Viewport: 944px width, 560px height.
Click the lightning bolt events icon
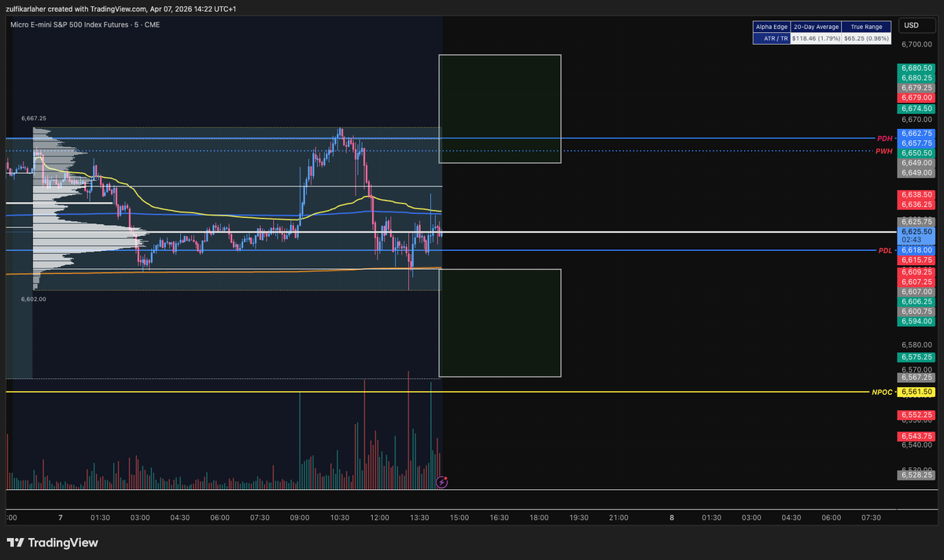pos(442,481)
